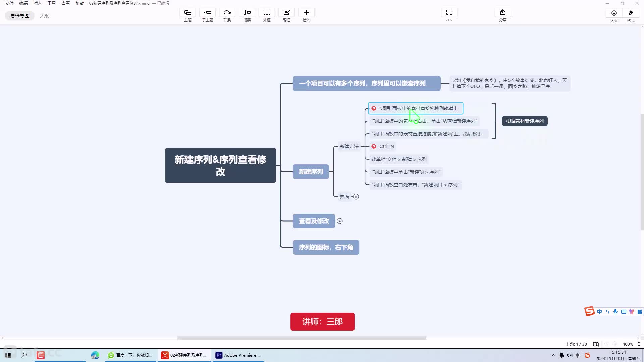Select the 新建方法 subtopic
644x362 pixels.
click(349, 146)
